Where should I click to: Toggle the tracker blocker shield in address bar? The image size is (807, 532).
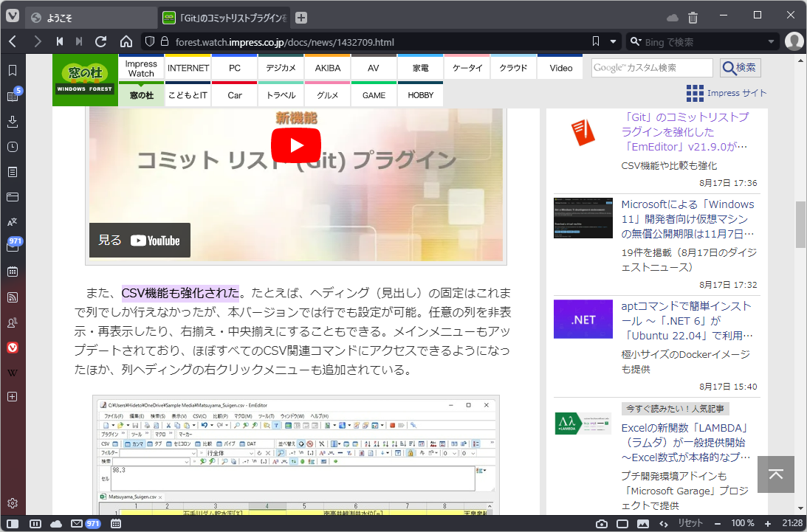pos(148,41)
